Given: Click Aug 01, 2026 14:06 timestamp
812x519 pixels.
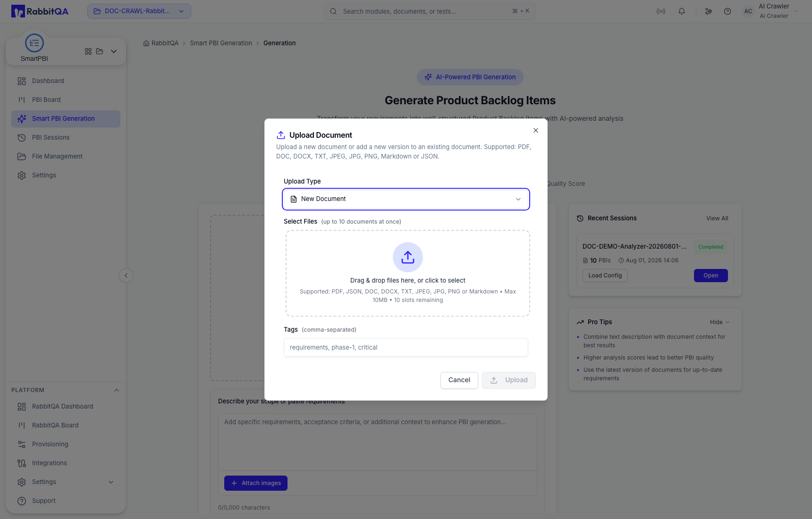Looking at the screenshot, I should [x=652, y=260].
